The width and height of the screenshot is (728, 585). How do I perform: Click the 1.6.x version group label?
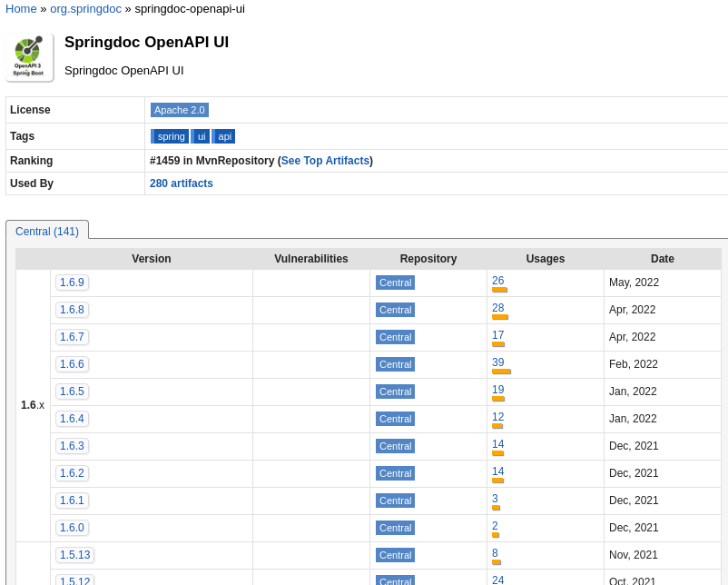pyautogui.click(x=33, y=405)
